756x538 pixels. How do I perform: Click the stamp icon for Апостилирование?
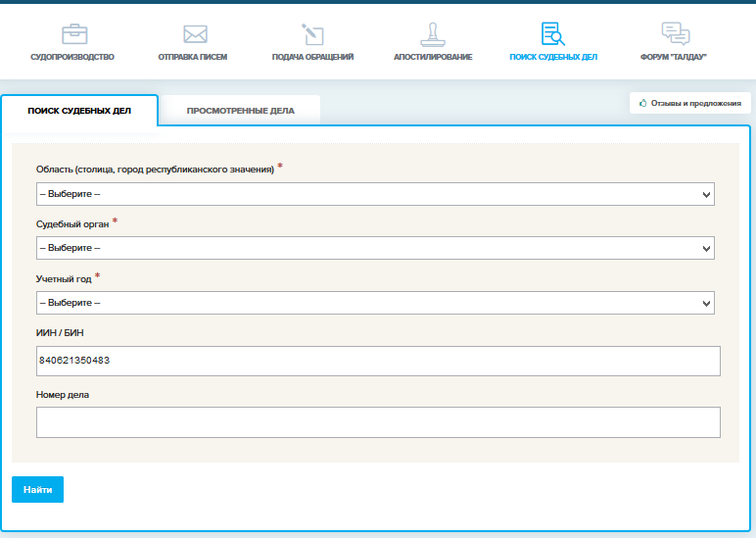click(x=433, y=34)
